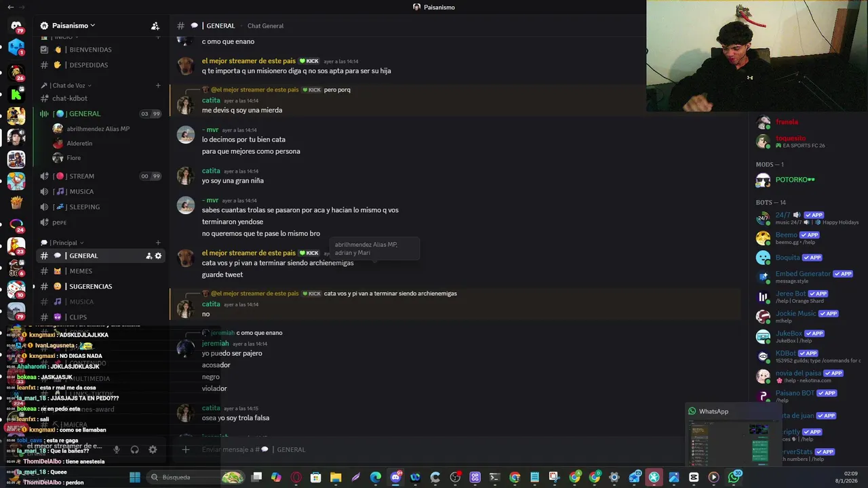Open settings gear for GENERAL text channel
This screenshot has height=488, width=868.
point(159,256)
